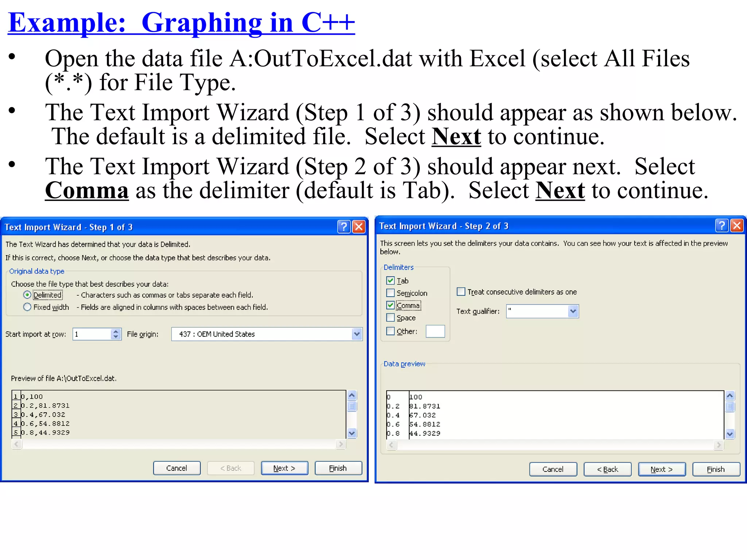Click Cancel in the Step 1 wizard
This screenshot has width=747, height=560.
click(x=177, y=468)
